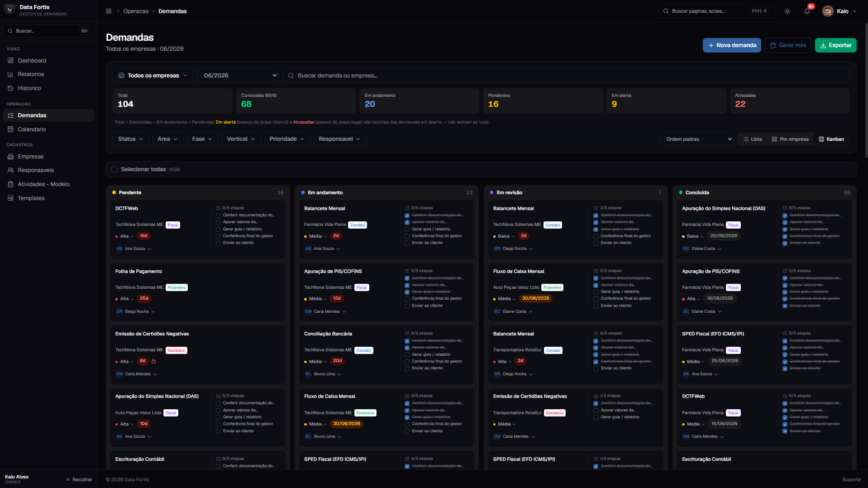Click the EC avatar on Fluxo de Caixa Mensal review card
Viewport: 868px width, 488px height.
(497, 311)
